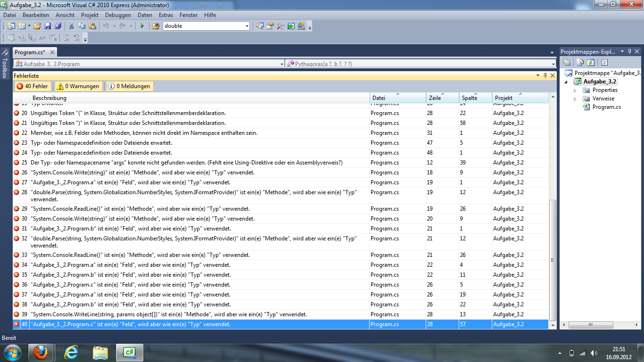644x362 pixels.
Task: Click View Code icon in Projektmappen-Explorer
Action: pyautogui.click(x=604, y=62)
